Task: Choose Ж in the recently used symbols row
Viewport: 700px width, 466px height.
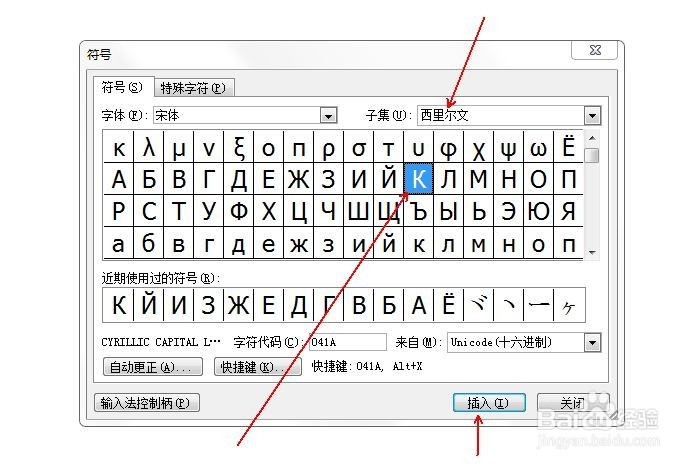Action: 238,305
